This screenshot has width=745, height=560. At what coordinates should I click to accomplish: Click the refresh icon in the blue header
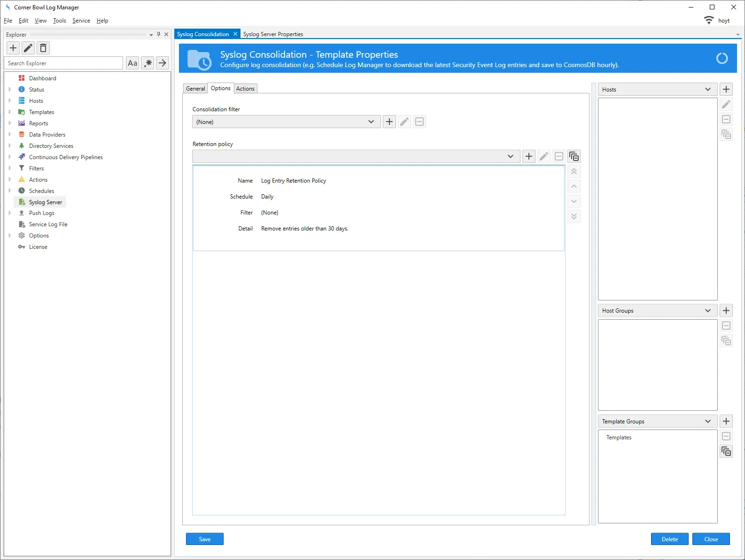pyautogui.click(x=722, y=58)
